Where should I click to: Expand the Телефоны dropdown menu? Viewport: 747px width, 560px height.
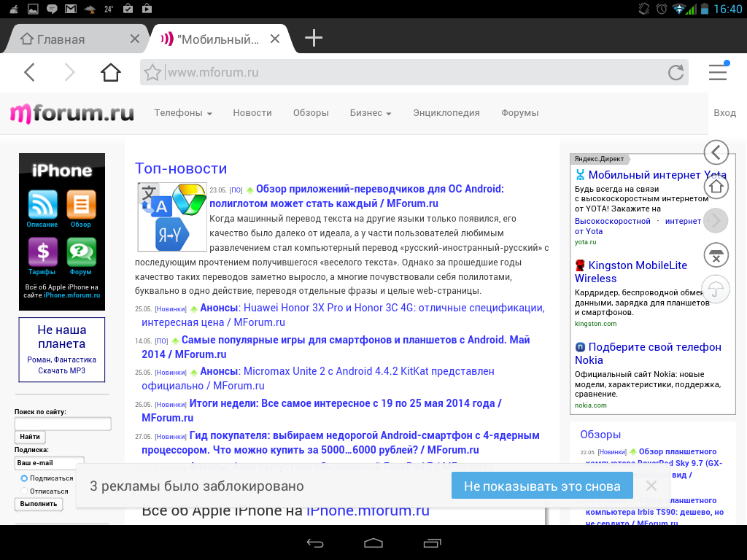[x=183, y=113]
